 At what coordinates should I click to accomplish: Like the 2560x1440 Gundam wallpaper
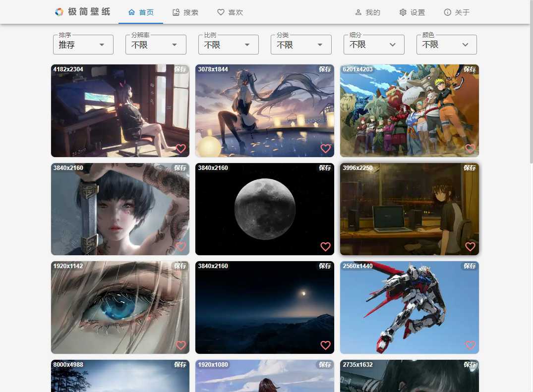tap(470, 345)
